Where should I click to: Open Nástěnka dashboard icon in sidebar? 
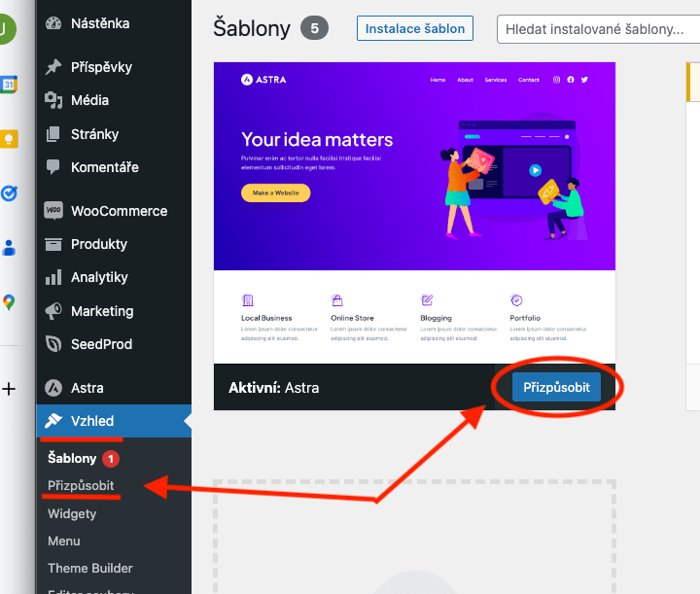click(53, 23)
